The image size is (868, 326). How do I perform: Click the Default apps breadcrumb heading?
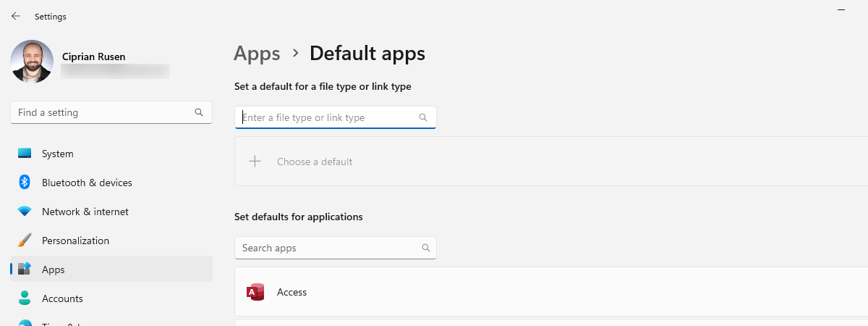(x=367, y=54)
